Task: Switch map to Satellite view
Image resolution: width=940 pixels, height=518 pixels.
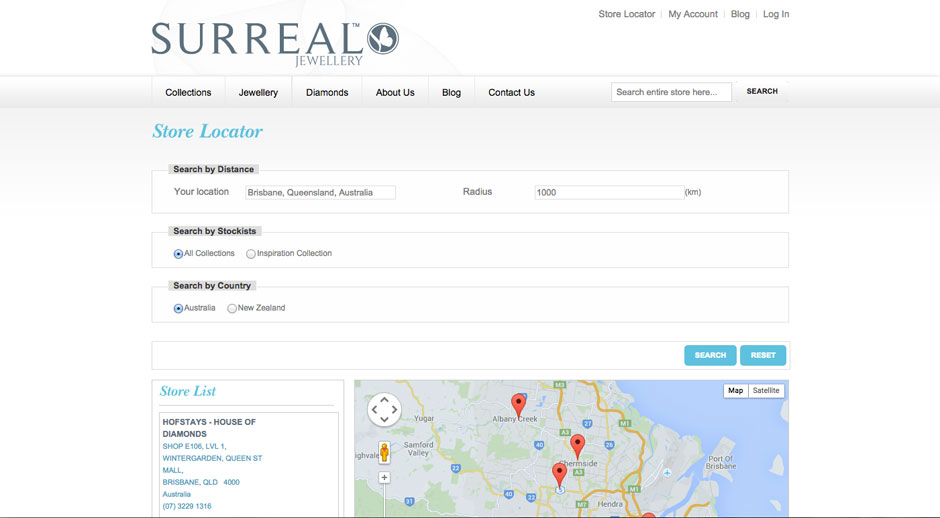Action: click(x=766, y=391)
